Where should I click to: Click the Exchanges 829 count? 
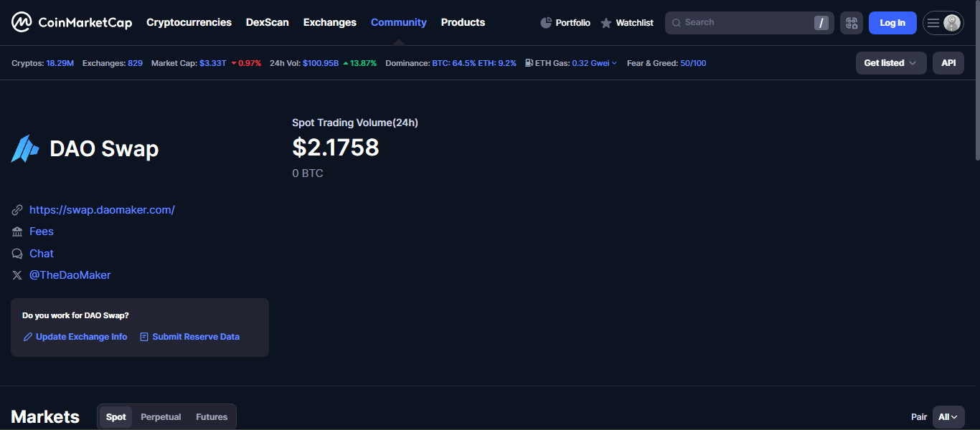pyautogui.click(x=135, y=63)
